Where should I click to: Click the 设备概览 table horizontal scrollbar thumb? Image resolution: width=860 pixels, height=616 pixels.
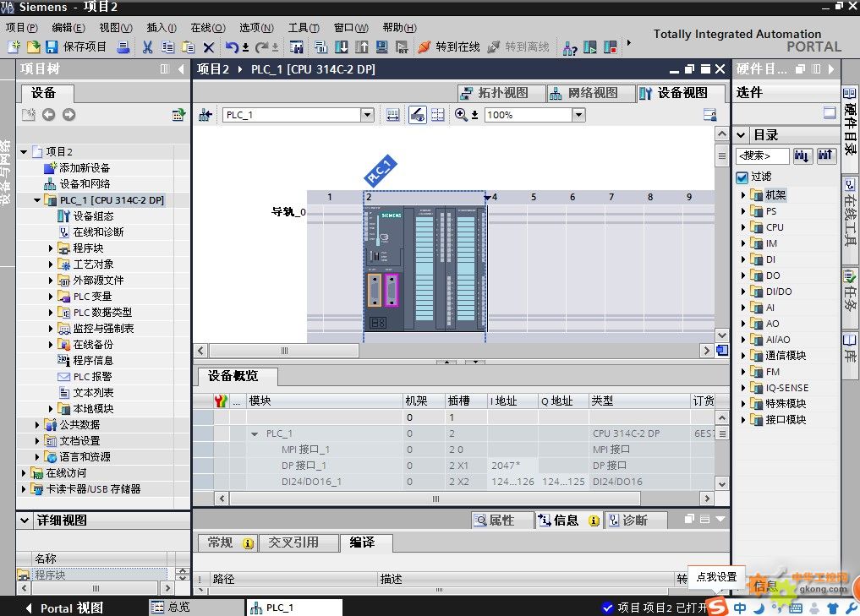click(x=435, y=499)
